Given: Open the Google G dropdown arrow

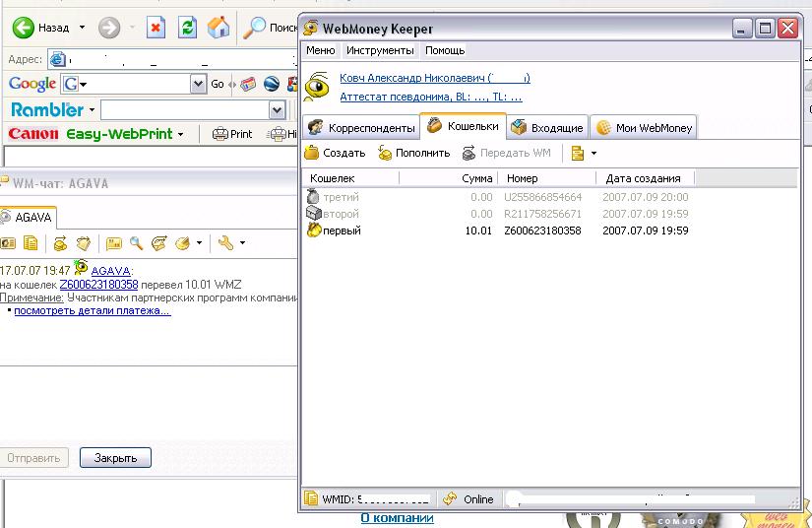Looking at the screenshot, I should pyautogui.click(x=83, y=84).
